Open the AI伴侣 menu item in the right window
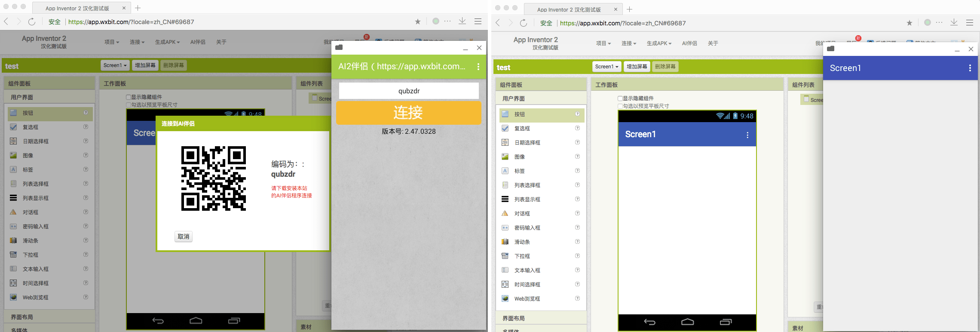This screenshot has height=332, width=980. tap(689, 43)
